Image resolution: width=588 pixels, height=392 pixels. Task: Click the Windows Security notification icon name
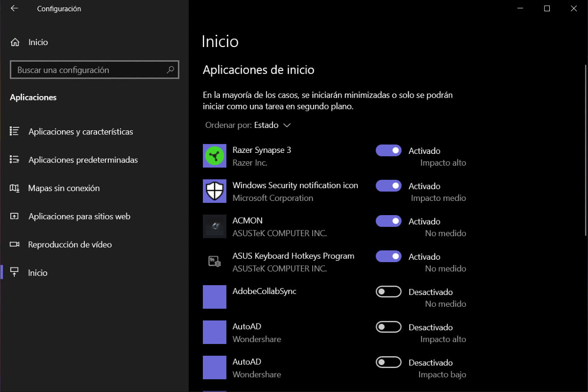[x=295, y=185]
